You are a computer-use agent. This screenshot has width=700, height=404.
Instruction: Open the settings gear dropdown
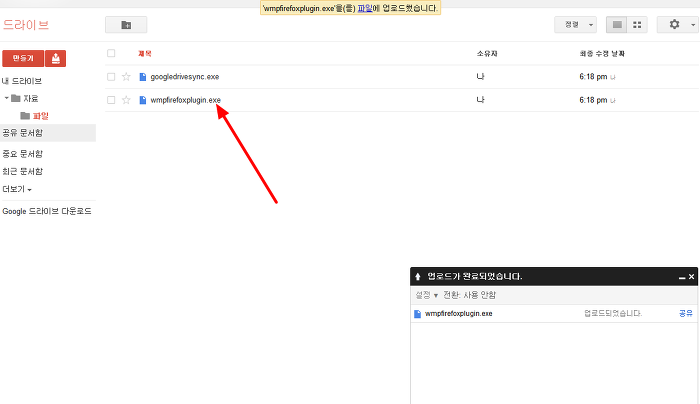[675, 24]
